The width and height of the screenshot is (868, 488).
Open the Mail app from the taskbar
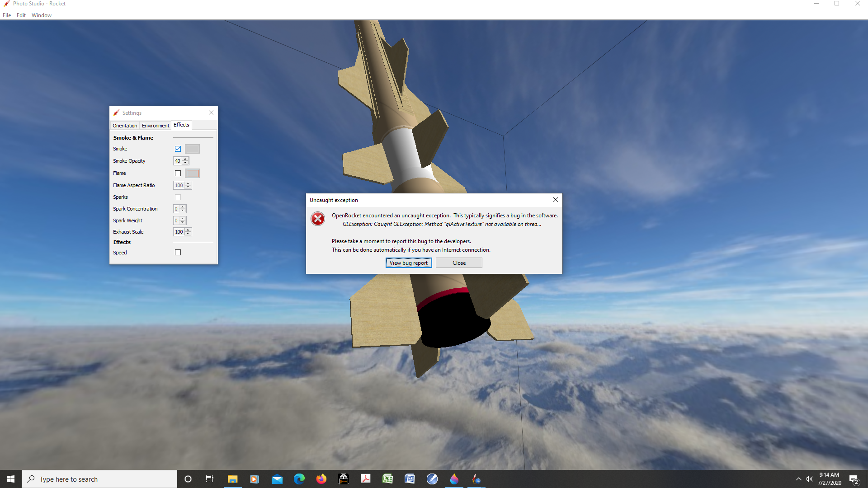[277, 479]
